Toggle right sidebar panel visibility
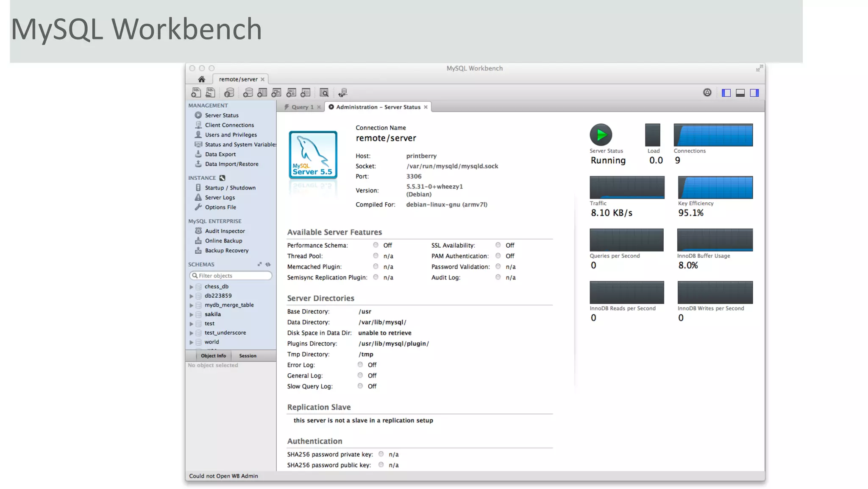Viewport: 868px width, 489px height. (x=754, y=93)
